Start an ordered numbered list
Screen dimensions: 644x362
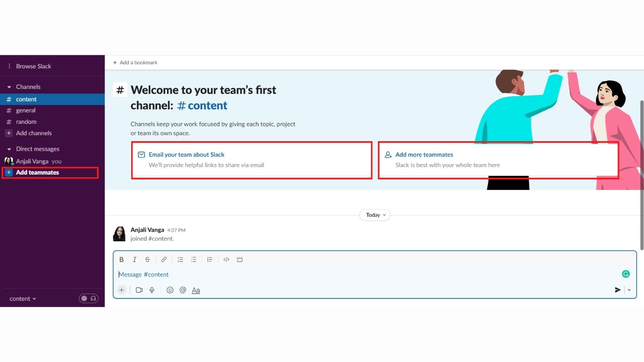pos(180,259)
